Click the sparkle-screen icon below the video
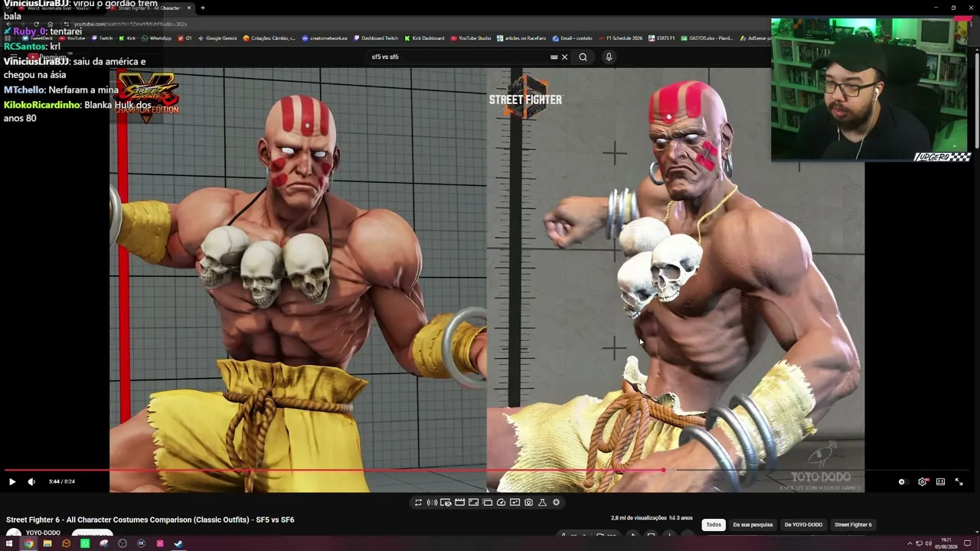The width and height of the screenshot is (980, 551). point(514,503)
